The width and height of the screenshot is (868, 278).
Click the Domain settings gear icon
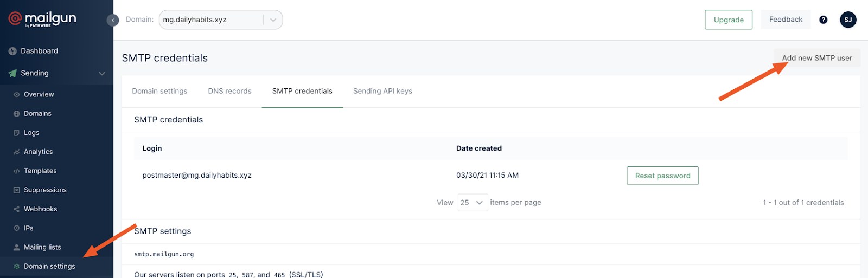point(17,267)
